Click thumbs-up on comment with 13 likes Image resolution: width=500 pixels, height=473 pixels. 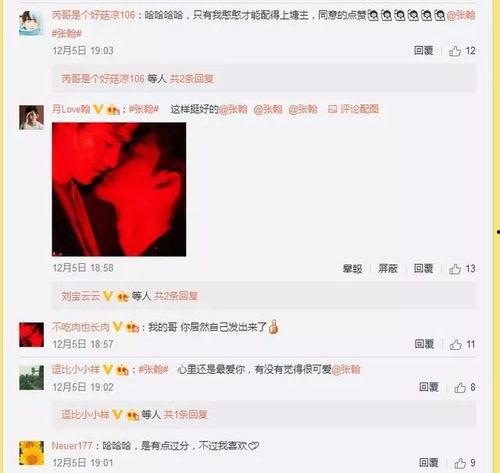[455, 269]
